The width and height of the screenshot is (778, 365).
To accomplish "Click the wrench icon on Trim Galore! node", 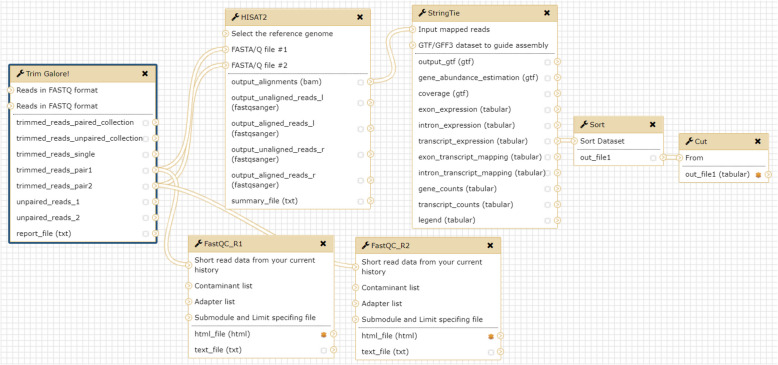I will (20, 73).
